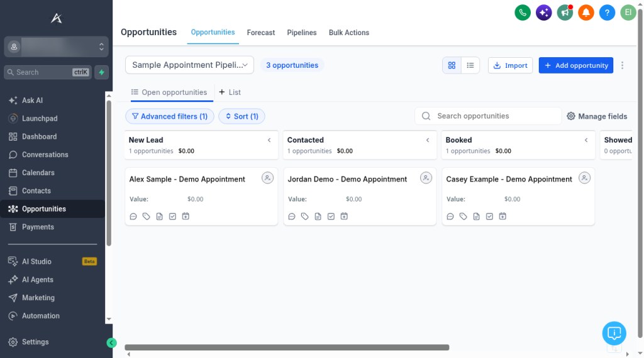Click tag icon on Jordan Demo card
Screen dimensions: 644x358
305,216
